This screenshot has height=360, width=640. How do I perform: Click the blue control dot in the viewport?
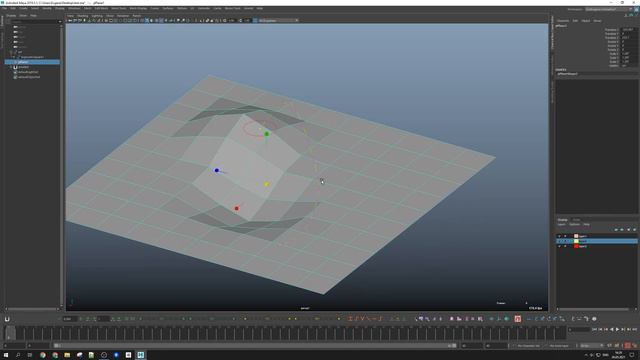click(x=217, y=170)
